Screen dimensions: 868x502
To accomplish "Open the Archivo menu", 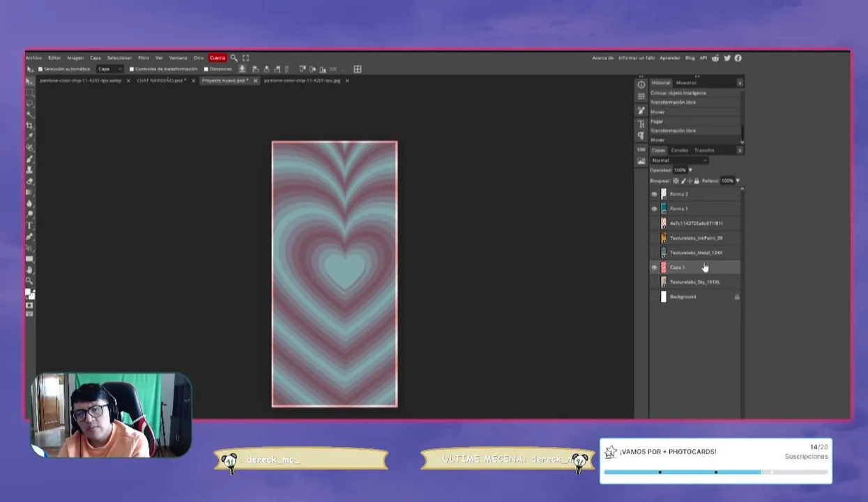I will coord(33,58).
